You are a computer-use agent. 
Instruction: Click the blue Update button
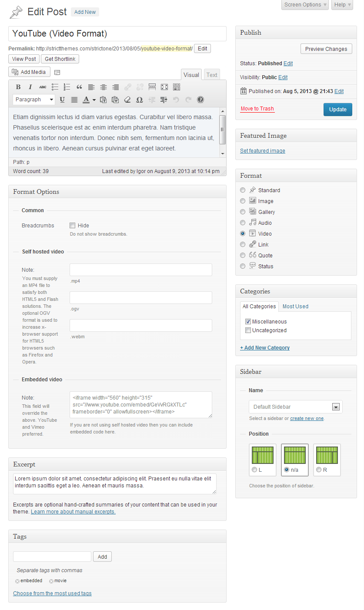[337, 110]
